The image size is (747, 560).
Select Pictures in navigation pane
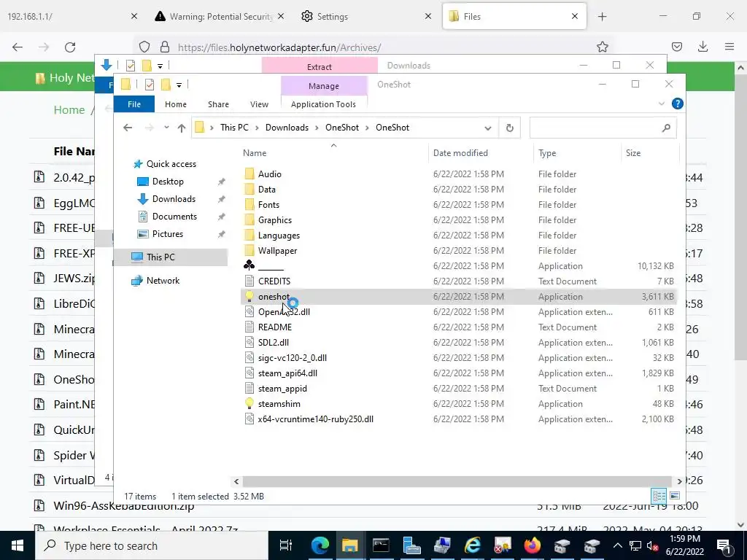coord(167,234)
